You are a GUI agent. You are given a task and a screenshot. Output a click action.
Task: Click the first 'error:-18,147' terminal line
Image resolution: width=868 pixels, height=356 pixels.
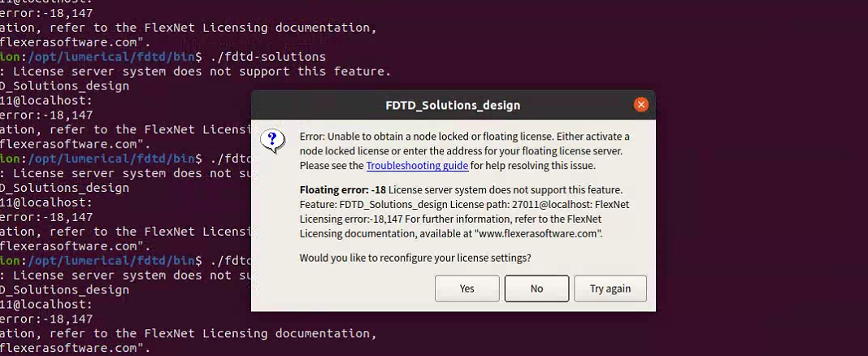[46, 13]
